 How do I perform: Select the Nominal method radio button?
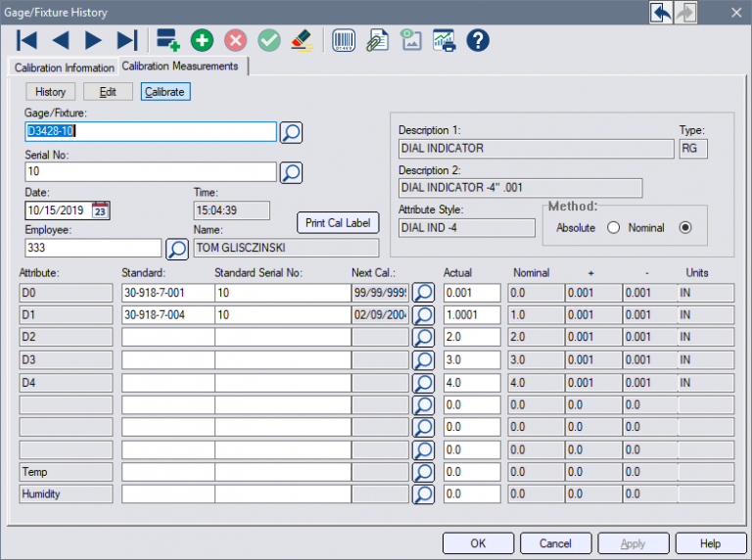[x=685, y=228]
